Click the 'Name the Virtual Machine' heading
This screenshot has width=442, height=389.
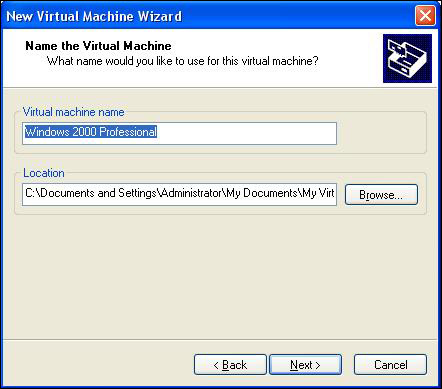pos(98,46)
